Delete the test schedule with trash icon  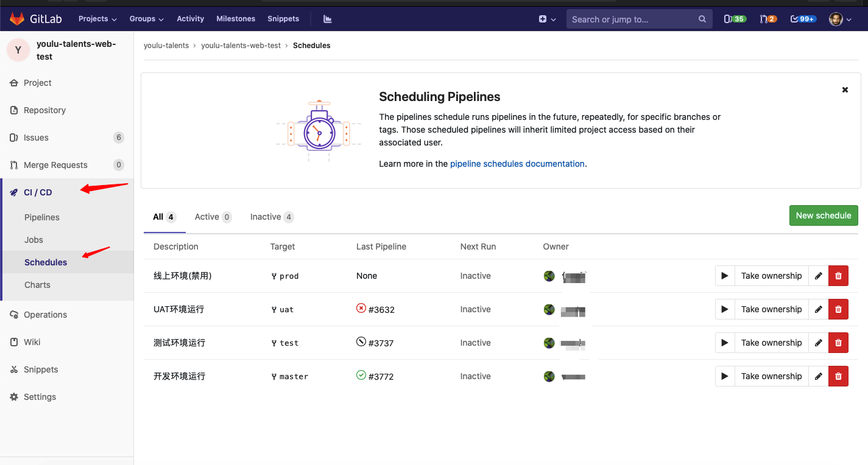pos(838,343)
